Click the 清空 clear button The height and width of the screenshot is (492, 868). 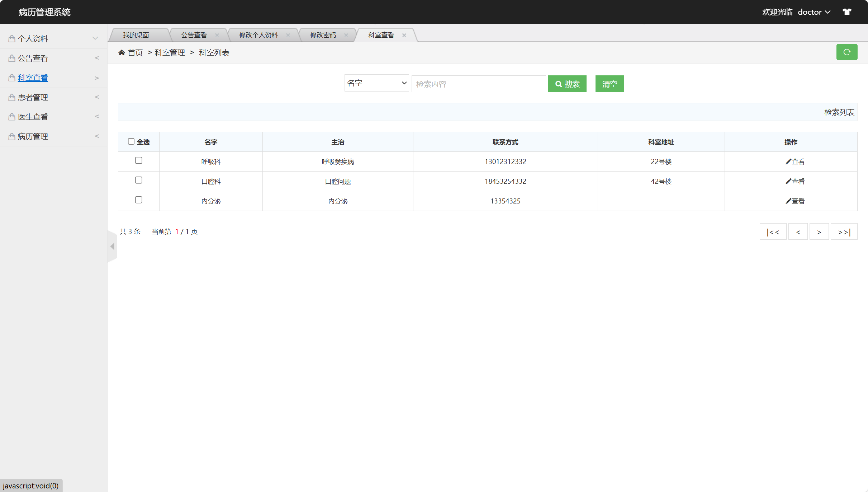tap(610, 84)
